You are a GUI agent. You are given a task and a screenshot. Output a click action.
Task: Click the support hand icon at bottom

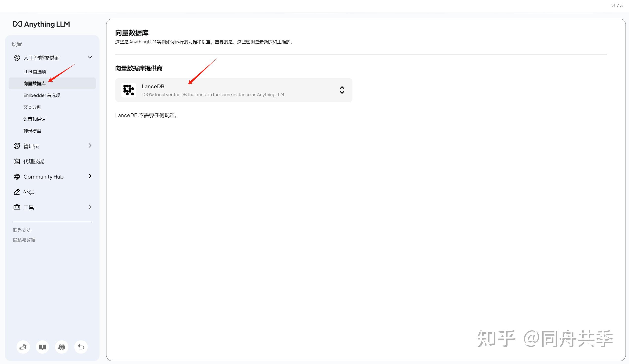click(x=23, y=347)
